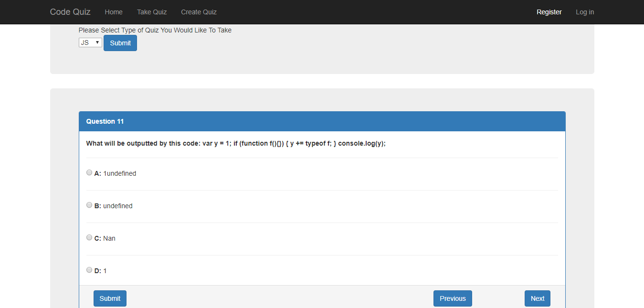Screen dimensions: 644x308
Task: Click the Register link
Action: coord(549,12)
